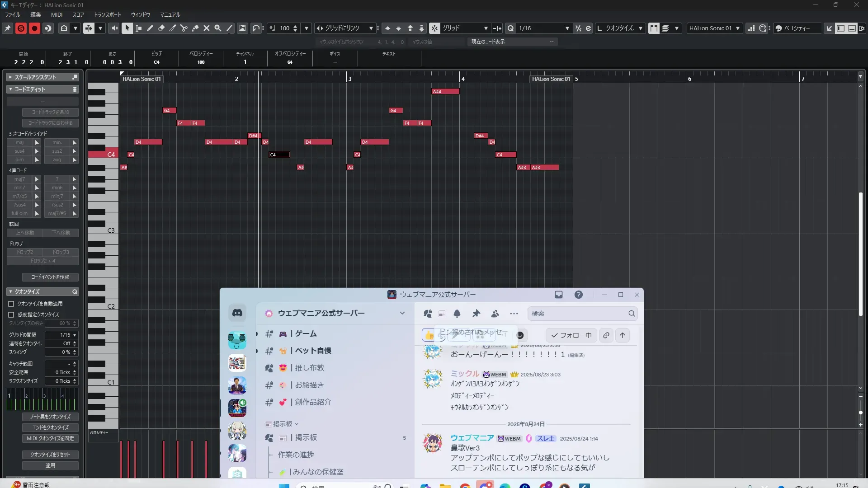Click the クオンタイズをリセット button
Viewport: 868px width, 488px height.
50,455
